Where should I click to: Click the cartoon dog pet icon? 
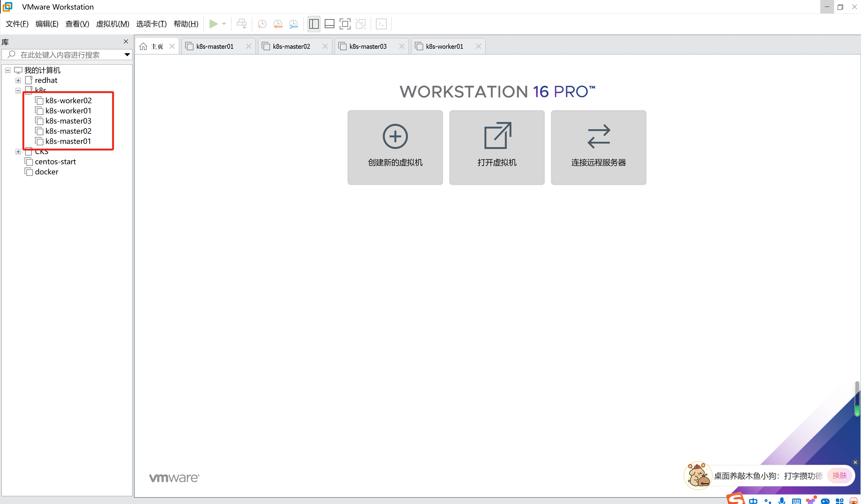coord(698,475)
